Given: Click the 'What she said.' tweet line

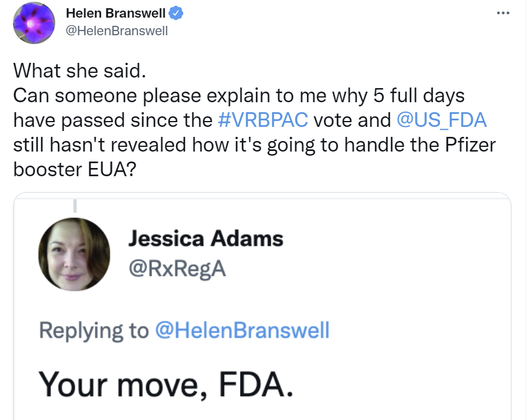Looking at the screenshot, I should pos(80,71).
